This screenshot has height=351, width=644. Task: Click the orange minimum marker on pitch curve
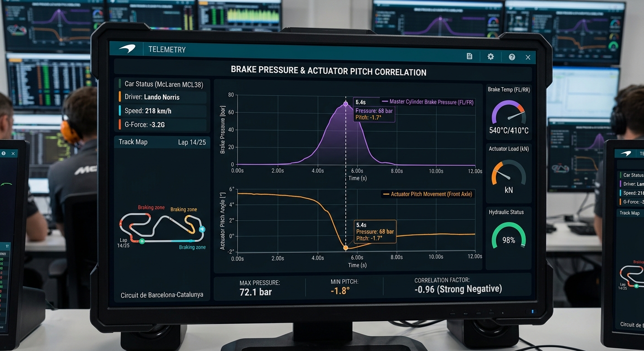345,248
